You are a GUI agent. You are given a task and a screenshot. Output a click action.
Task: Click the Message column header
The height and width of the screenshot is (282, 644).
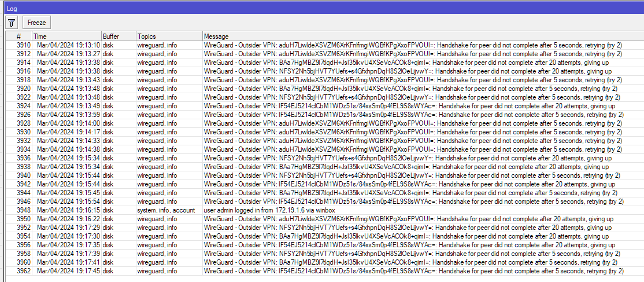pyautogui.click(x=423, y=36)
